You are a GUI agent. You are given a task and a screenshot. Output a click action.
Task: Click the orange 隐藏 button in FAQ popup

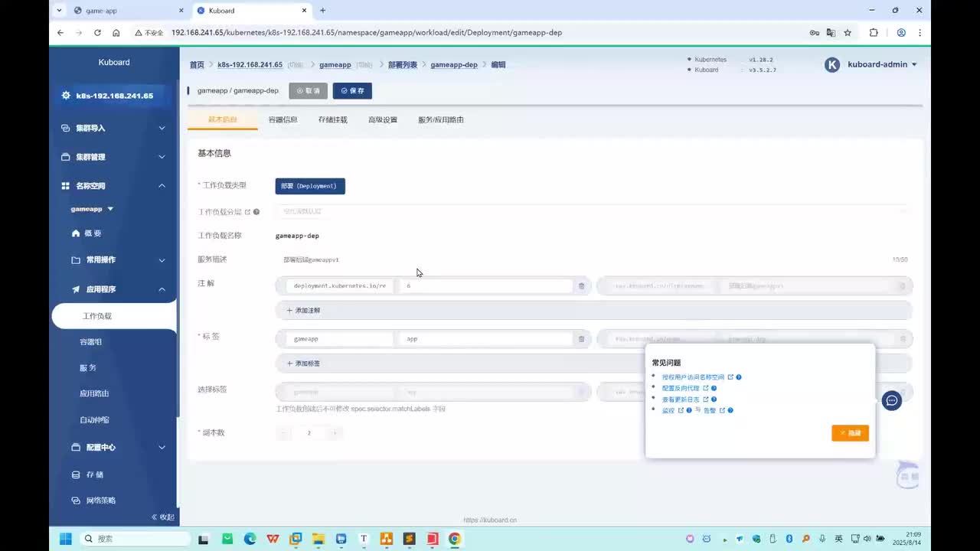tap(850, 433)
